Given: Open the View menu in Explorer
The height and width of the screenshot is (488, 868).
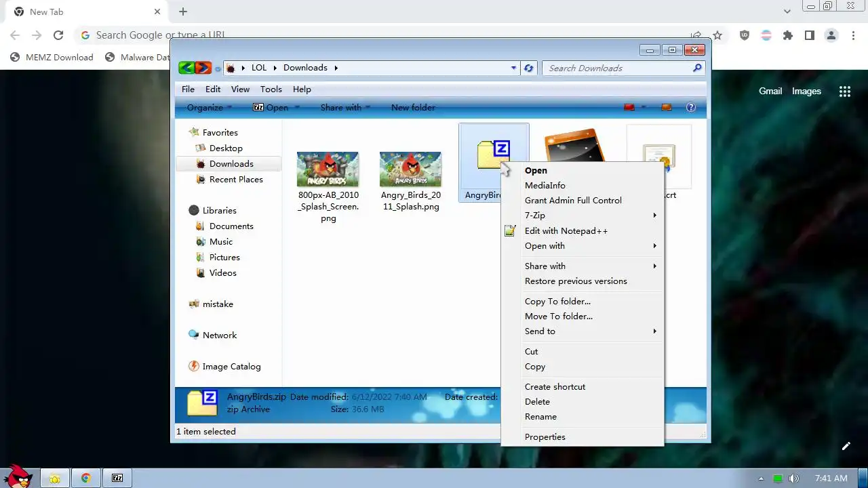Looking at the screenshot, I should point(240,89).
